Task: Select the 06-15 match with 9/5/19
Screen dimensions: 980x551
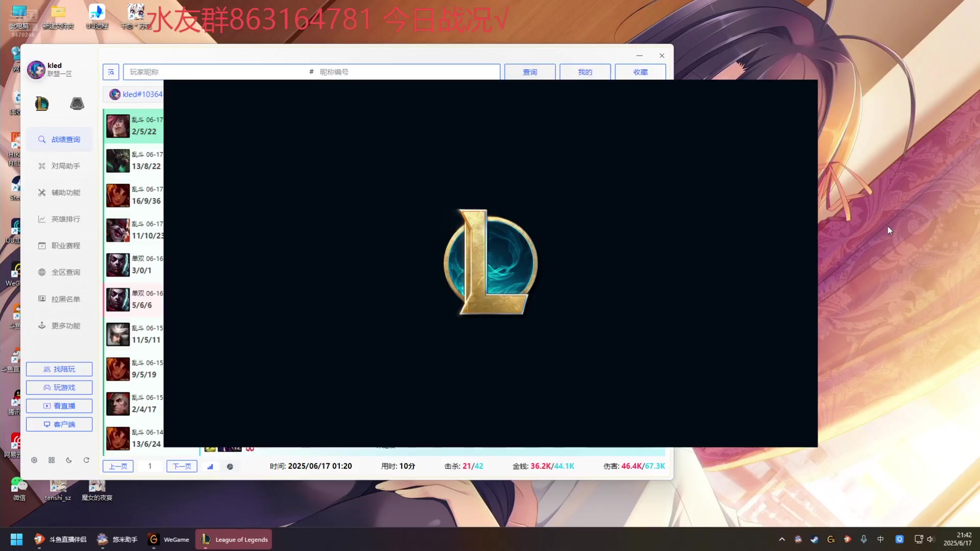Action: 134,369
